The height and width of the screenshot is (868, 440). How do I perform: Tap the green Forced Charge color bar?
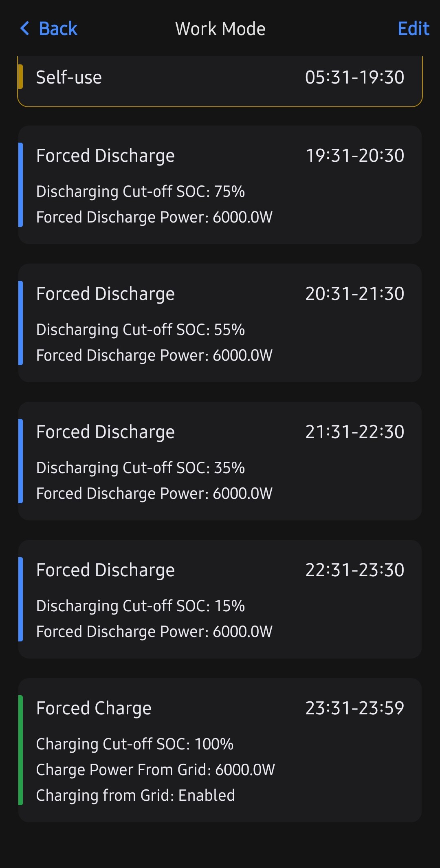[20, 750]
